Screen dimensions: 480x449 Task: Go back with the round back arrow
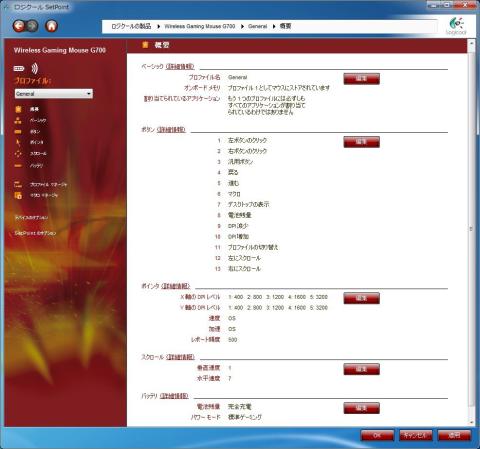coord(19,26)
